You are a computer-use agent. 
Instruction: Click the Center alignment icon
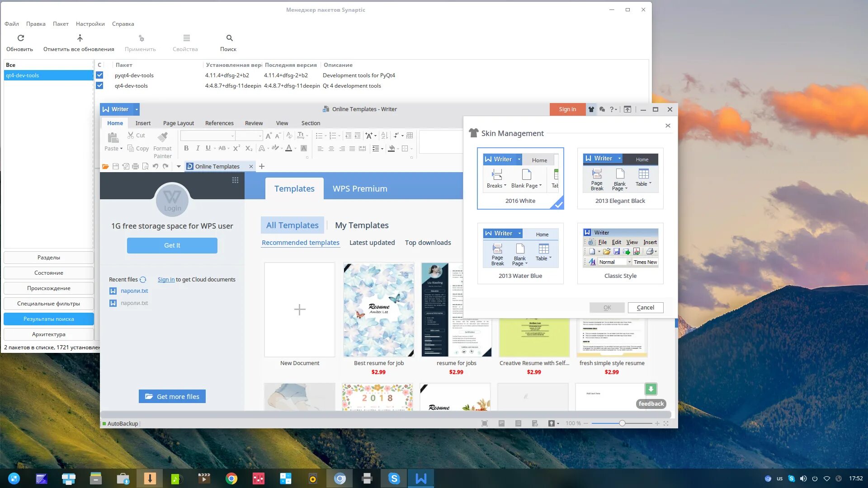coord(331,148)
